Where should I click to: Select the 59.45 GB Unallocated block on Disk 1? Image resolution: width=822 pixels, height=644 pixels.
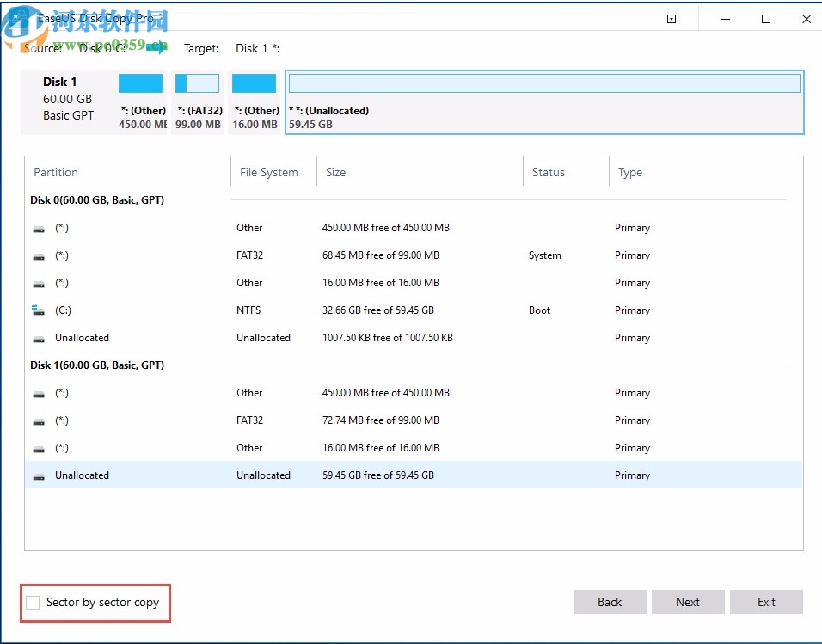544,83
